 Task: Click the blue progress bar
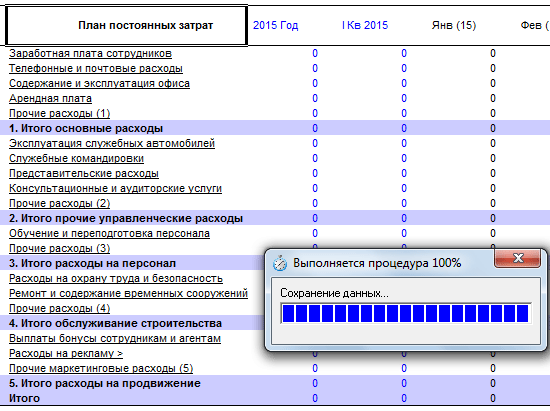pos(406,313)
